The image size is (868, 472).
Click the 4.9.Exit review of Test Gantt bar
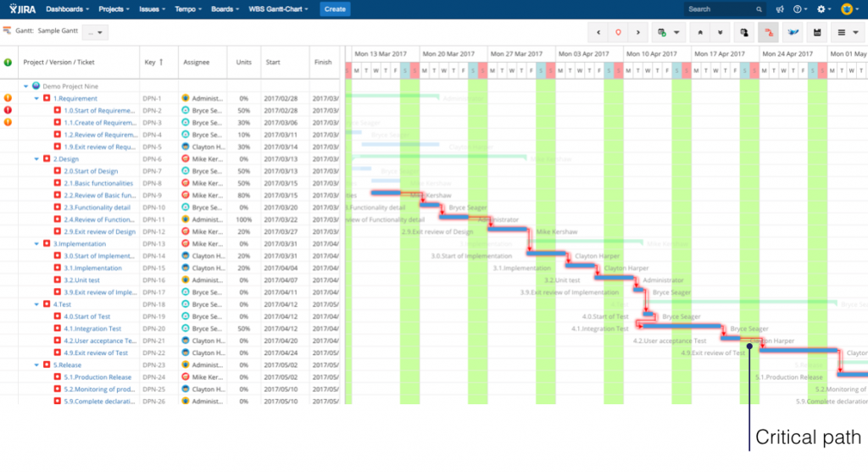(798, 350)
